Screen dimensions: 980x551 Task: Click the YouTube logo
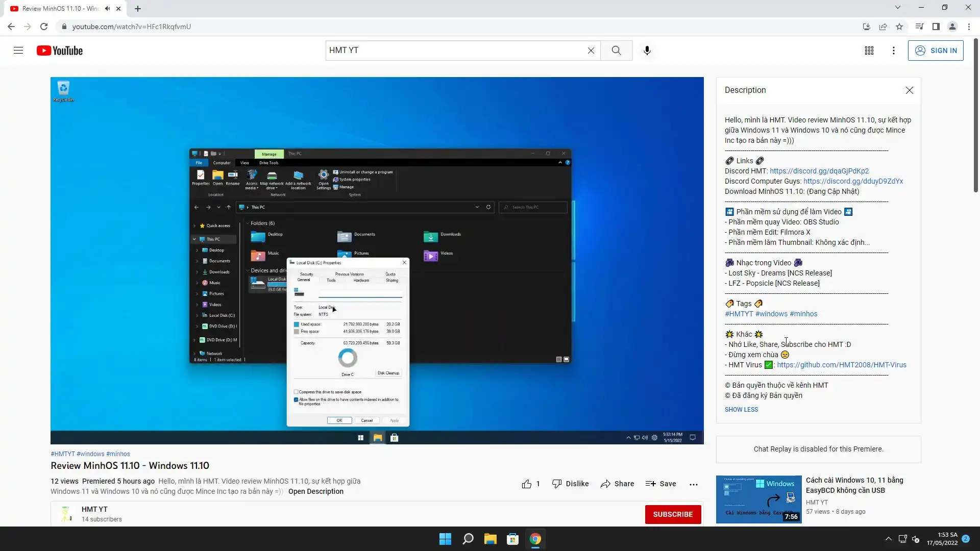pyautogui.click(x=60, y=51)
